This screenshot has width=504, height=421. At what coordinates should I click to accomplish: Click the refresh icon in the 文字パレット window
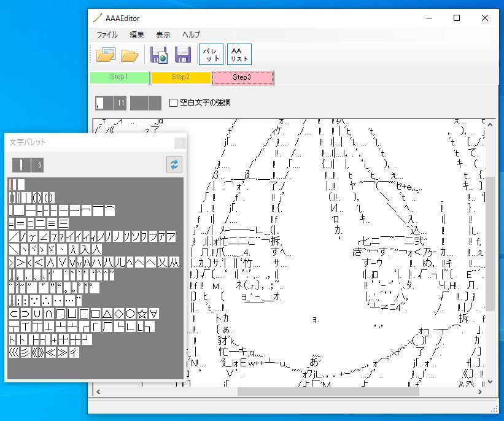pos(173,164)
